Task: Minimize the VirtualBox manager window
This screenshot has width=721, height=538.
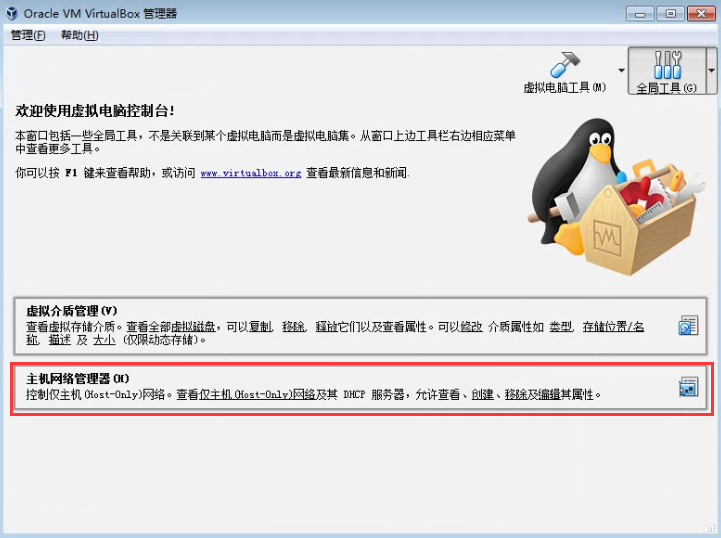Action: (x=640, y=14)
